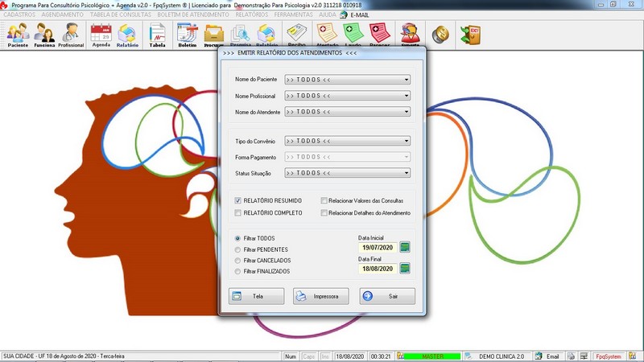Click the Tela button
Viewport: 644px width, 362px height.
tap(256, 296)
